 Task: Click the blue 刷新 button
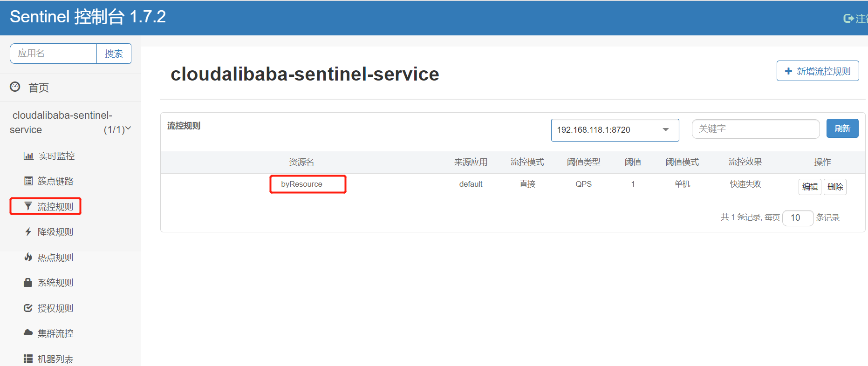[x=842, y=129]
